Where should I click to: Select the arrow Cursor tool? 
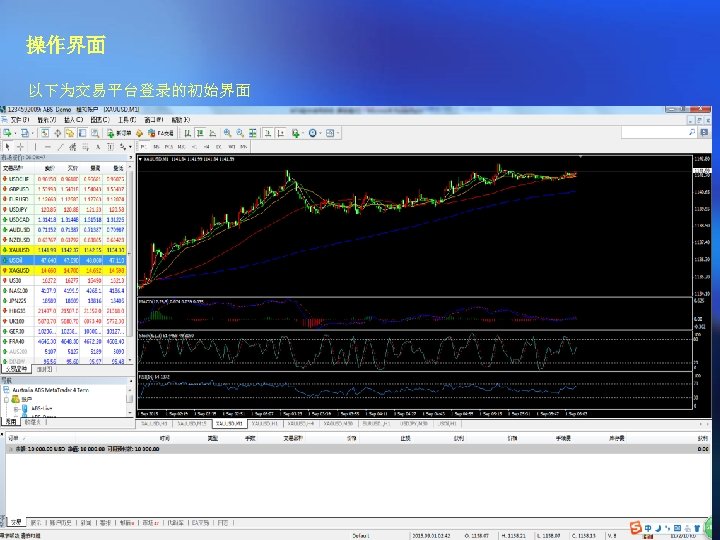(x=7, y=147)
